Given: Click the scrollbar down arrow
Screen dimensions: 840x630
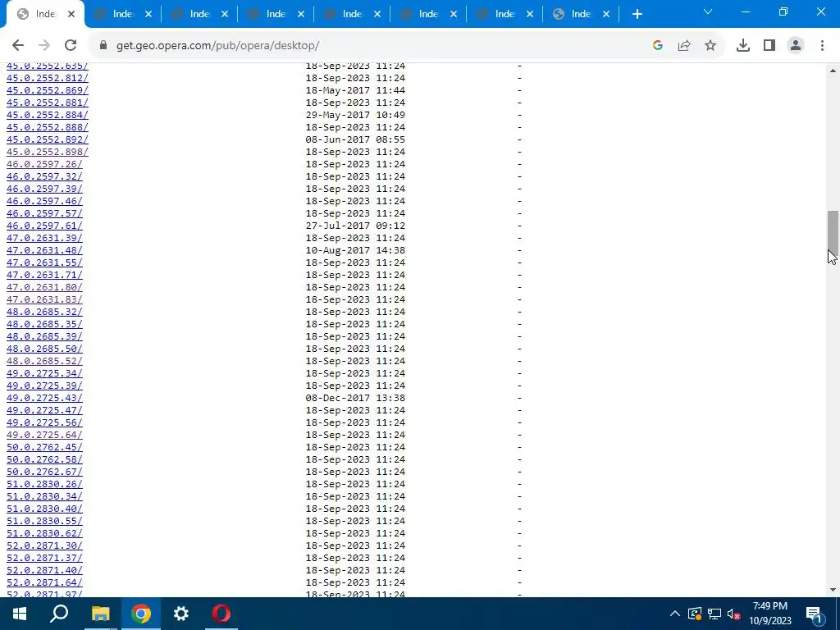Looking at the screenshot, I should [833, 590].
